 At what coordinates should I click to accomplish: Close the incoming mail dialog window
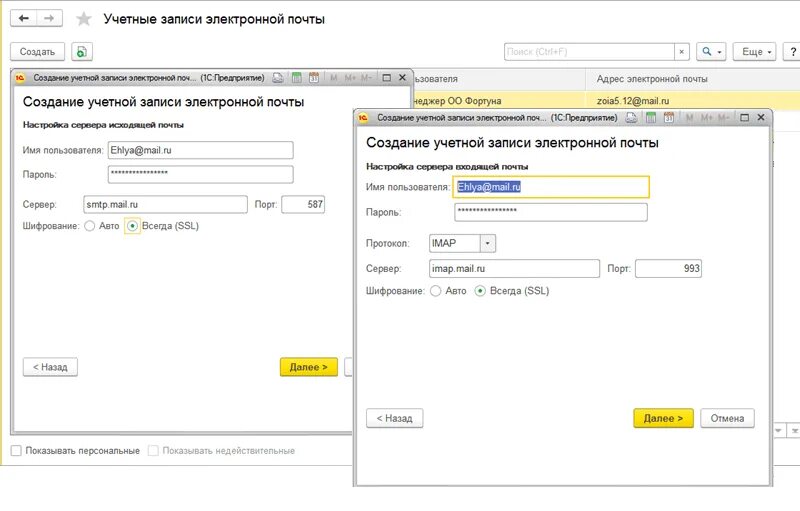click(761, 118)
